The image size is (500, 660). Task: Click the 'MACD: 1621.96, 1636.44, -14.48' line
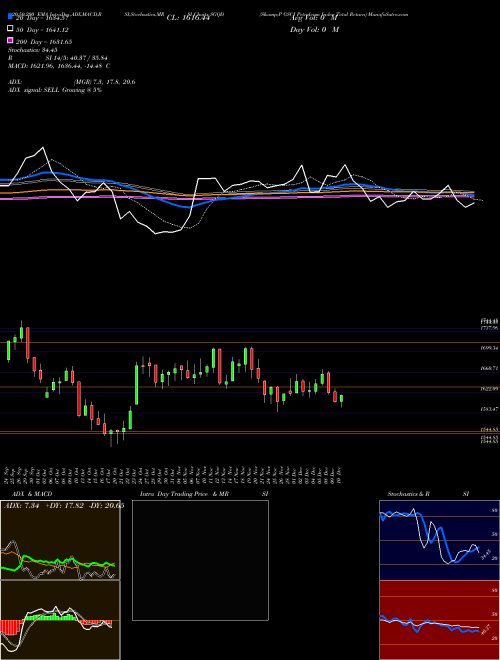(56, 66)
